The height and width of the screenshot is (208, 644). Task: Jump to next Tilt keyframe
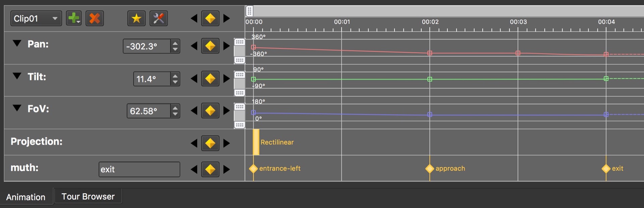pos(227,79)
